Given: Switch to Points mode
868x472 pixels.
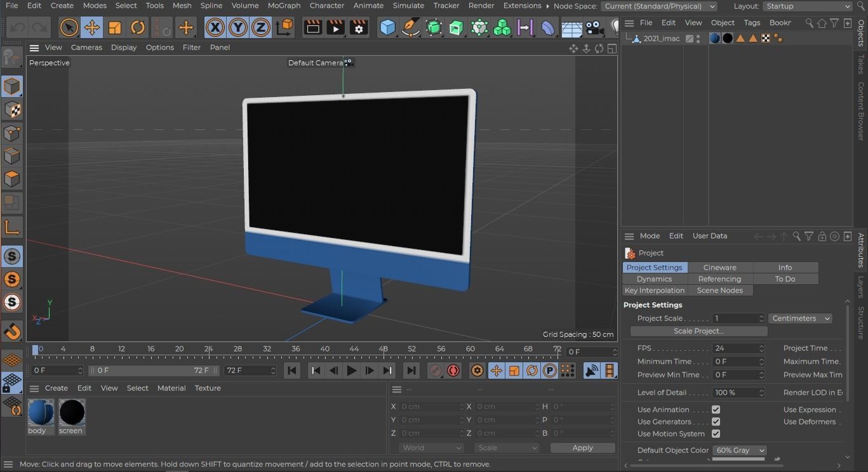Looking at the screenshot, I should 12,133.
